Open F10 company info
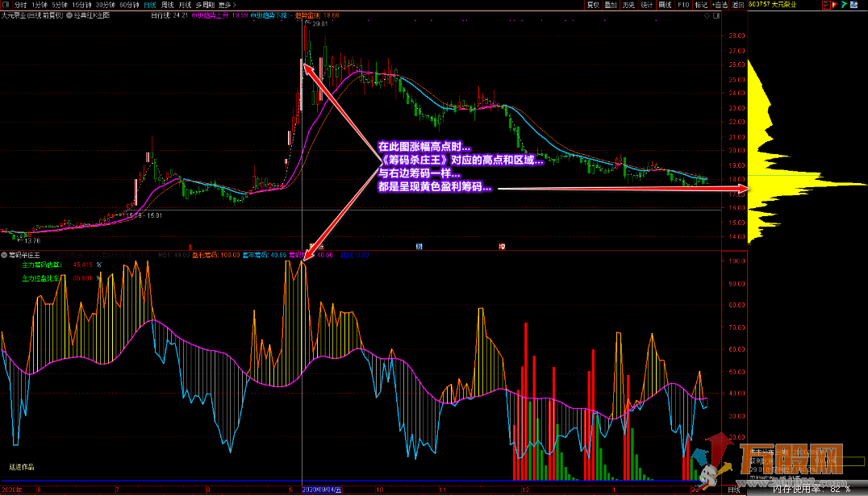 tap(683, 4)
